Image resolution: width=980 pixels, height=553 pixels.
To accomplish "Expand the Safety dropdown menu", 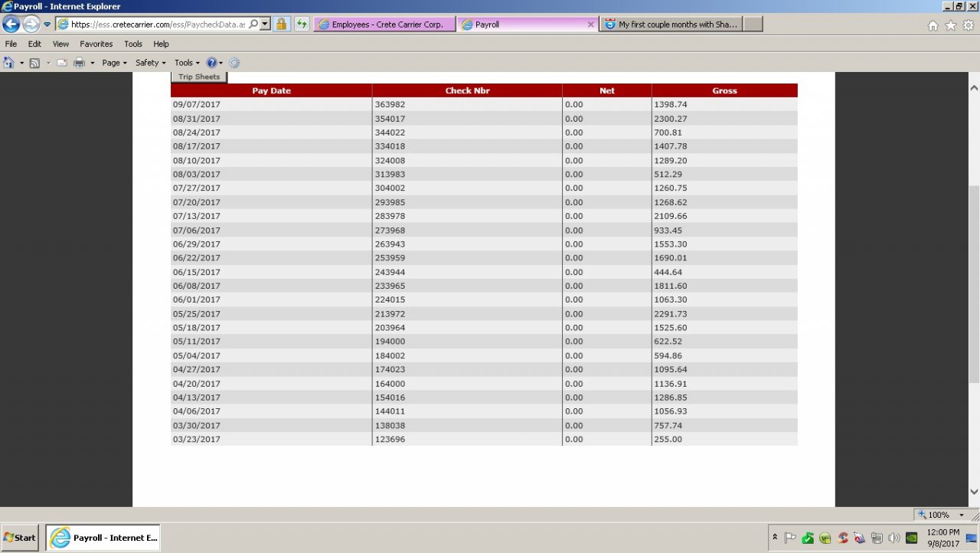I will [150, 63].
